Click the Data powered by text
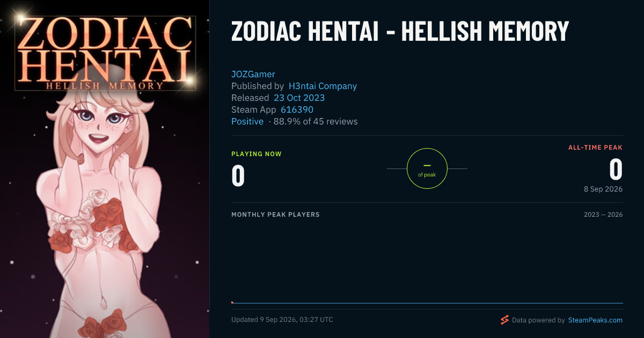Image resolution: width=644 pixels, height=338 pixels. pyautogui.click(x=538, y=320)
